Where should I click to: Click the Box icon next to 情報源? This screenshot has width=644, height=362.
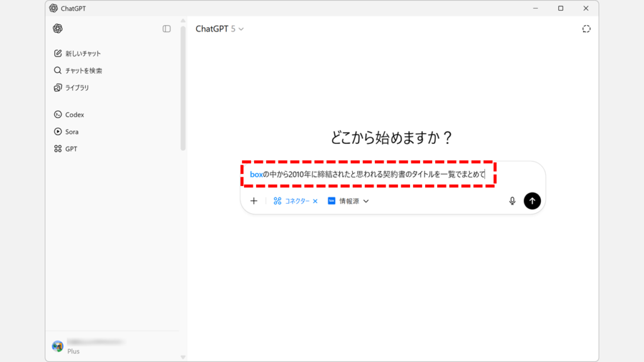click(331, 200)
